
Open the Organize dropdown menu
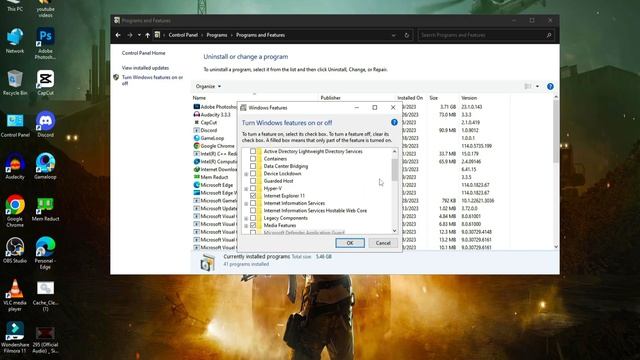tap(208, 87)
